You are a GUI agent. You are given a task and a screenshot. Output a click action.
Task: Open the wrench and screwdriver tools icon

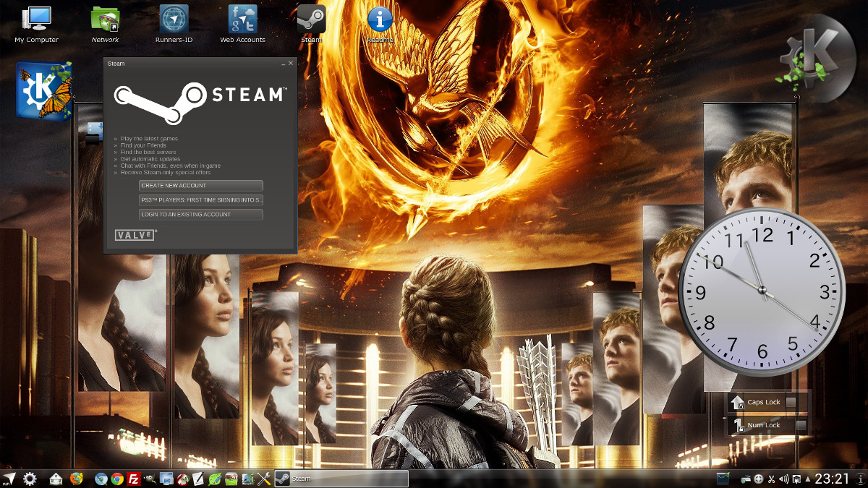click(x=264, y=479)
